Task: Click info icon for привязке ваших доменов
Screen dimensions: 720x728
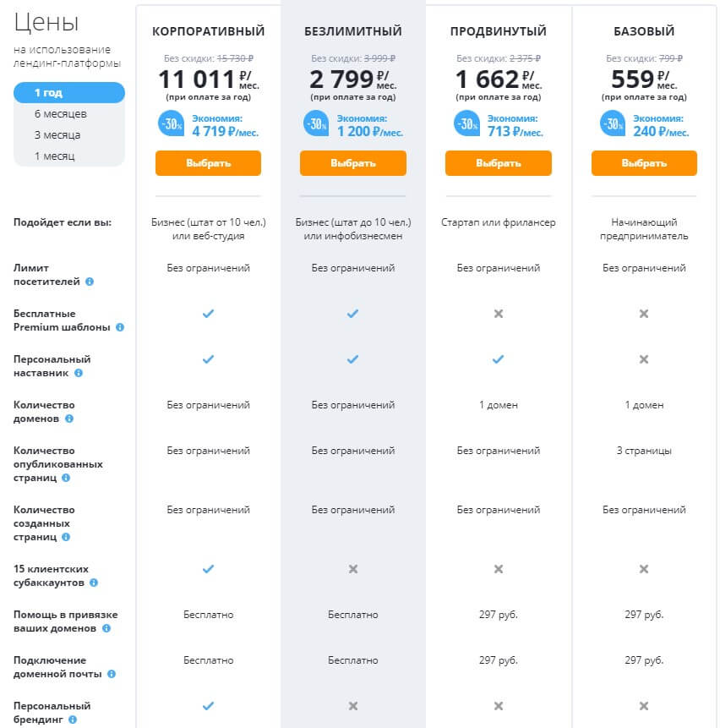Action: click(106, 627)
